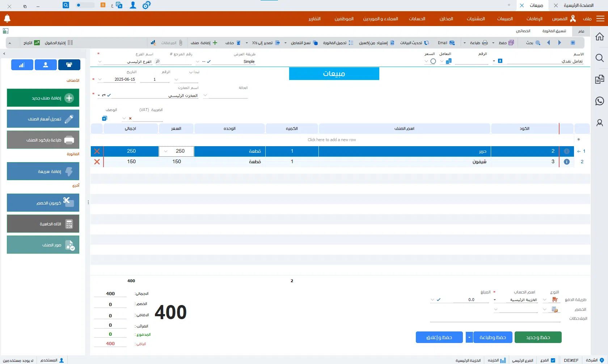The width and height of the screenshot is (608, 364).
Task: Select the السعر radio button
Action: pyautogui.click(x=433, y=61)
